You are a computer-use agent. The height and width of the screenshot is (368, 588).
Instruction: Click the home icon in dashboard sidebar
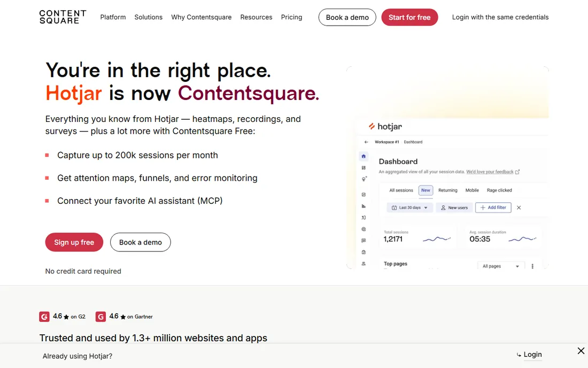(363, 156)
